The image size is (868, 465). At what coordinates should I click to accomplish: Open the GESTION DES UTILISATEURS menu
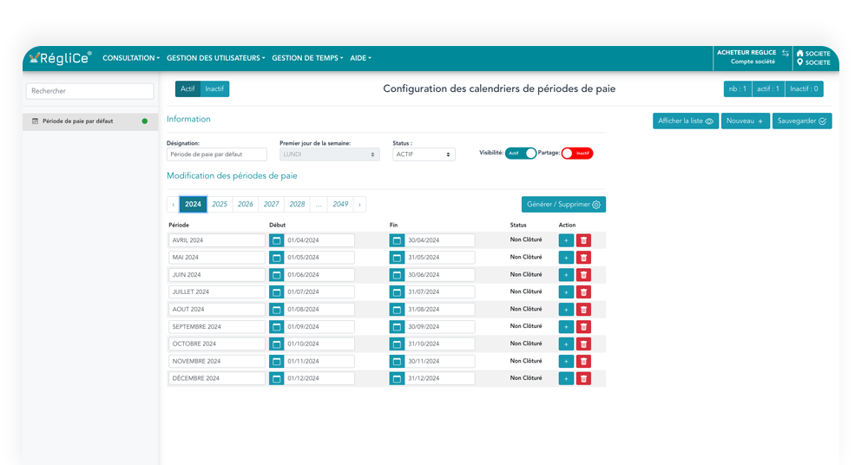tap(216, 58)
